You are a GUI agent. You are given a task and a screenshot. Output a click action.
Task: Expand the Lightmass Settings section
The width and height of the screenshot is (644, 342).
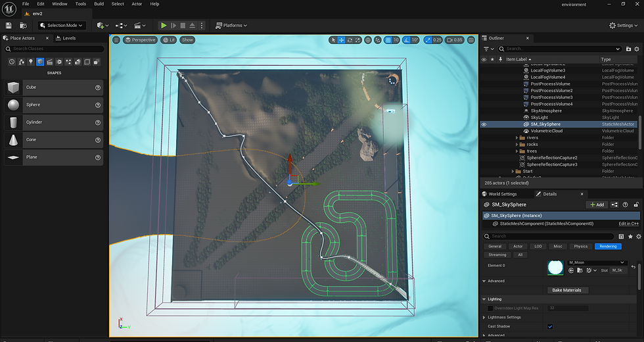(484, 317)
